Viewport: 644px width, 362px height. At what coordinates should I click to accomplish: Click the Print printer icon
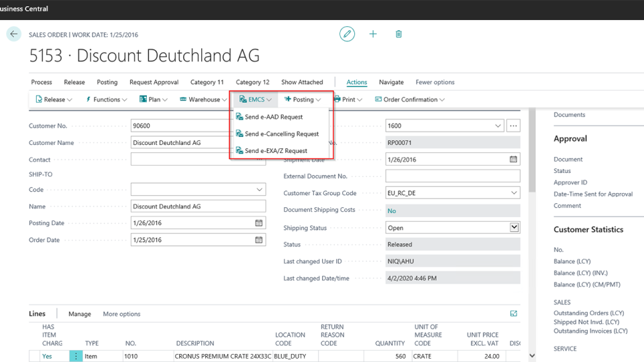pos(337,99)
